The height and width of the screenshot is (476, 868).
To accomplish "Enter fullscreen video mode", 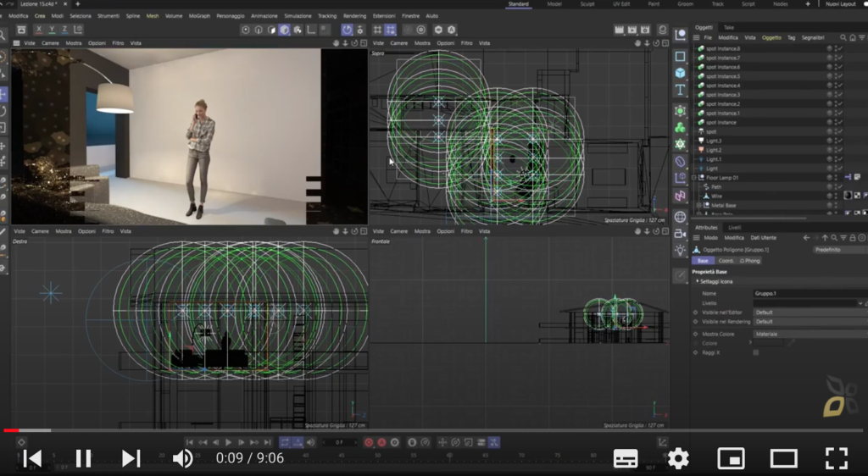I will [837, 458].
